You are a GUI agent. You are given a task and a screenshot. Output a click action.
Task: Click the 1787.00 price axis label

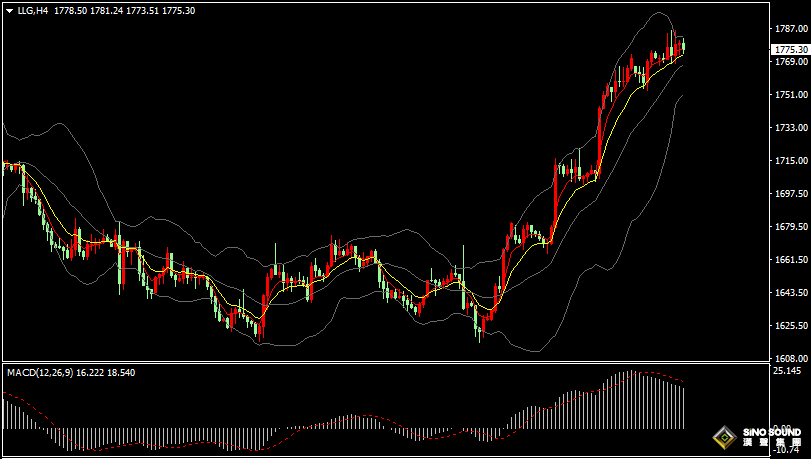[x=789, y=29]
